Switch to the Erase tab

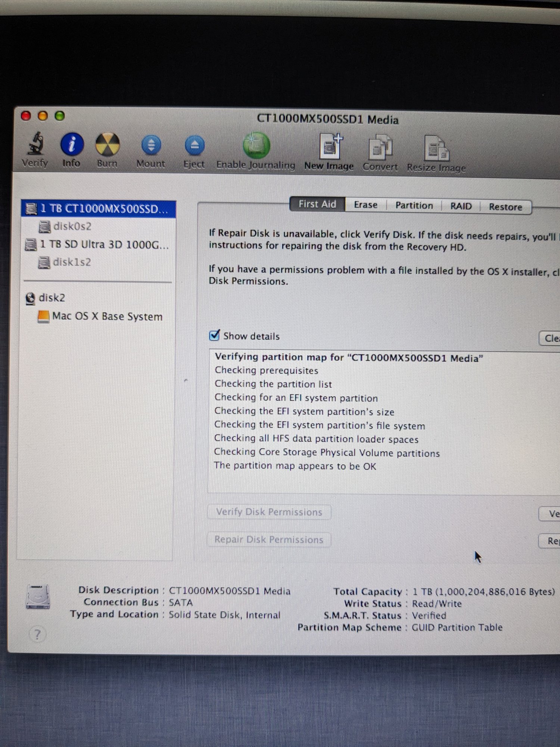click(x=365, y=205)
